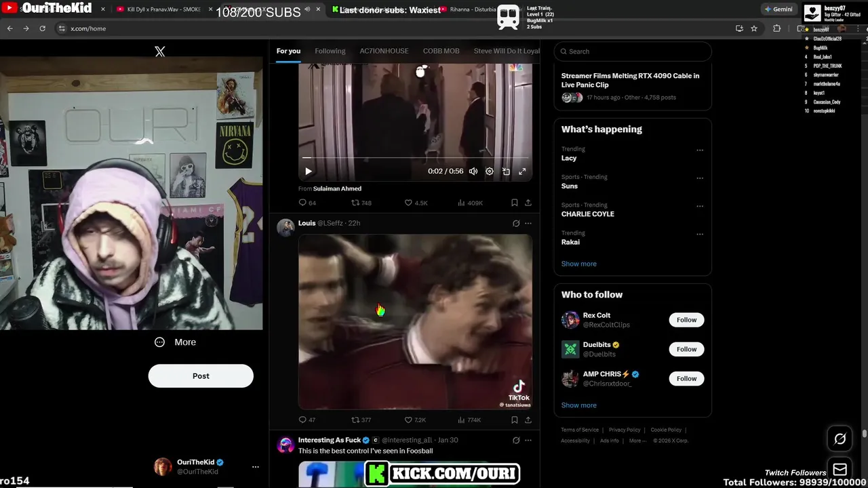Click the page vertical scrollbar thumb
The image size is (868, 488).
tap(865, 434)
